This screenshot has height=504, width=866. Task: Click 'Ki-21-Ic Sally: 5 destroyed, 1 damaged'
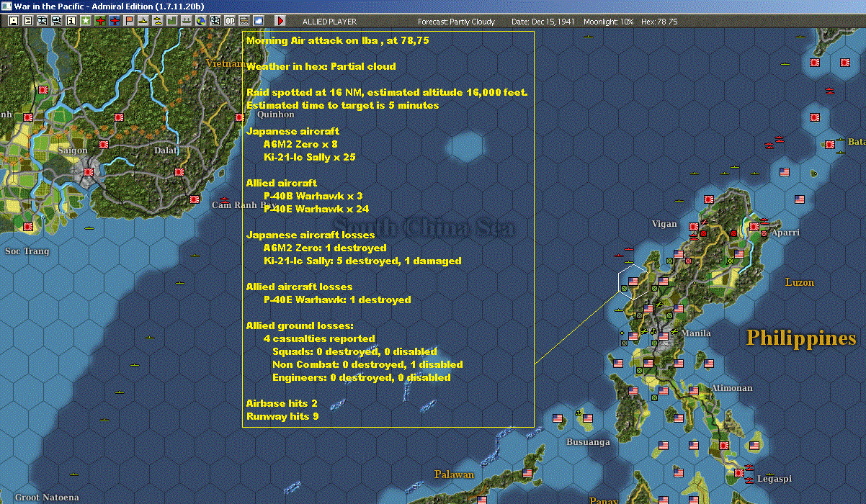[x=362, y=261]
